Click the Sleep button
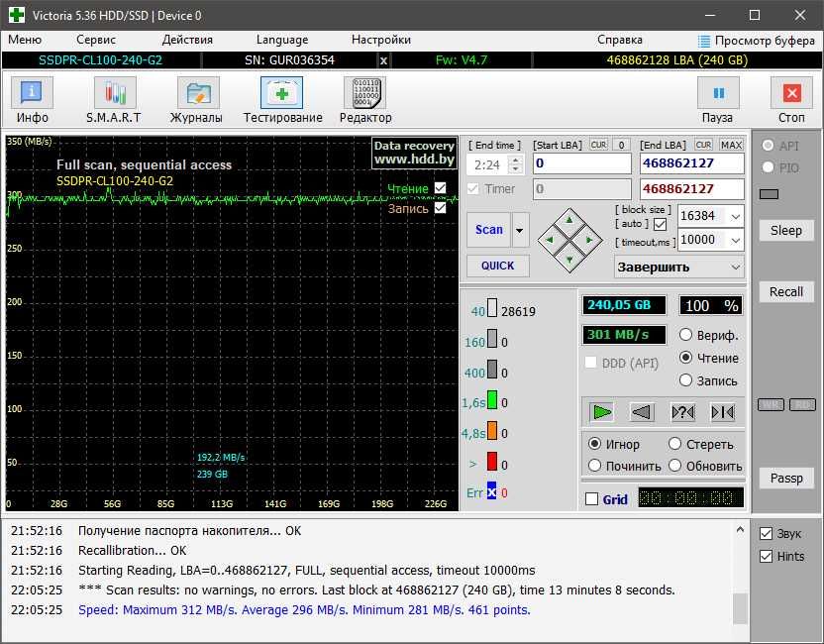This screenshot has height=644, width=824. click(786, 230)
